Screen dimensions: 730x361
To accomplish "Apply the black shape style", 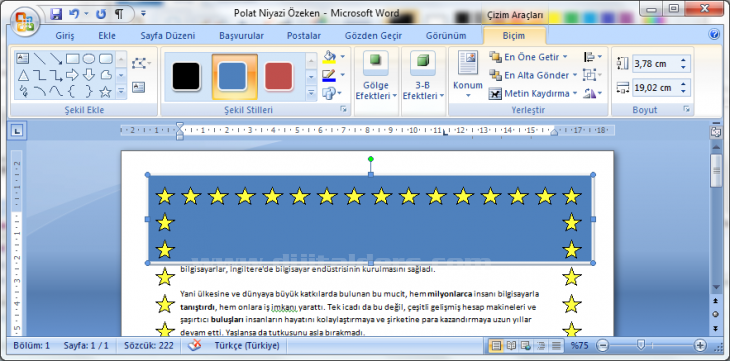I will pos(186,76).
